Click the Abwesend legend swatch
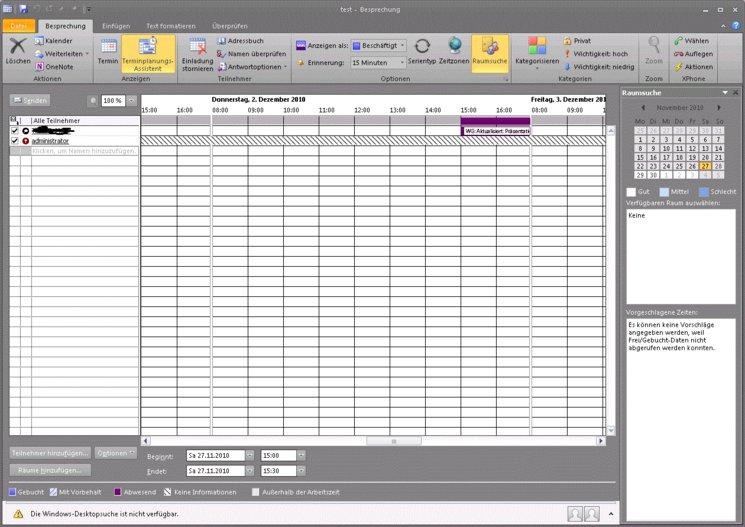Viewport: 745px width, 527px height. [118, 492]
